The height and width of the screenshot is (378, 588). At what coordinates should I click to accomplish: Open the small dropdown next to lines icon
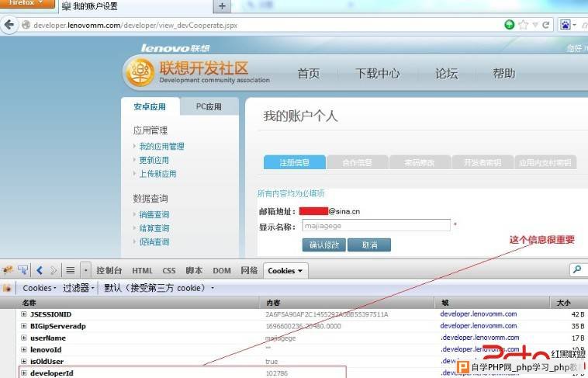coord(86,270)
